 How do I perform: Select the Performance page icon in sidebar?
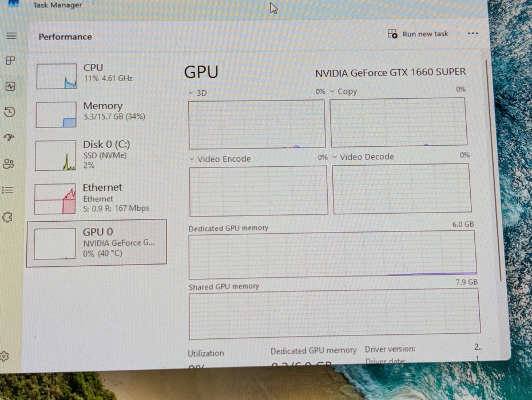(x=10, y=86)
